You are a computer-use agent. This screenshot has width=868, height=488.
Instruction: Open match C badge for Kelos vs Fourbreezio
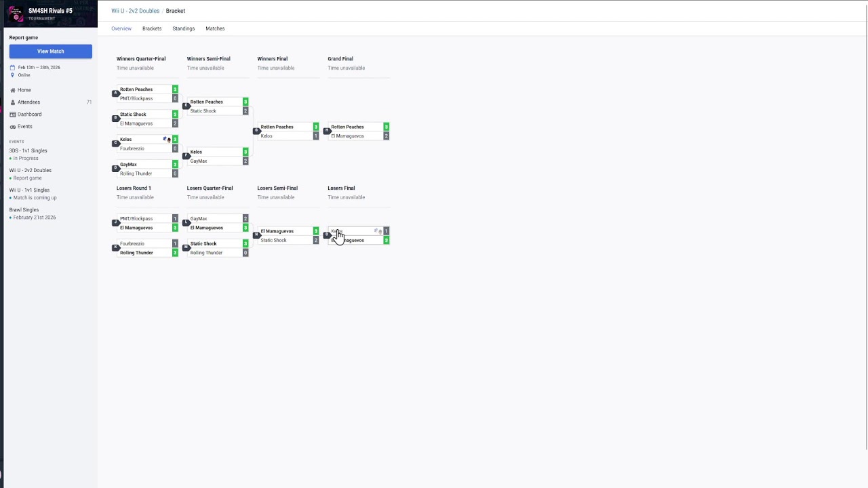pyautogui.click(x=115, y=144)
